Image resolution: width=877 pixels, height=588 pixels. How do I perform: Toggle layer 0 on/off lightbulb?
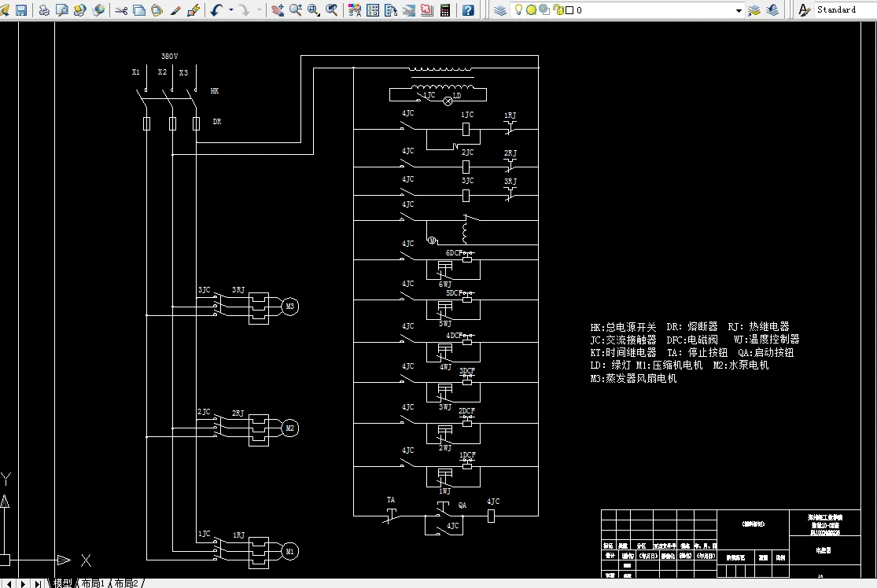point(518,9)
